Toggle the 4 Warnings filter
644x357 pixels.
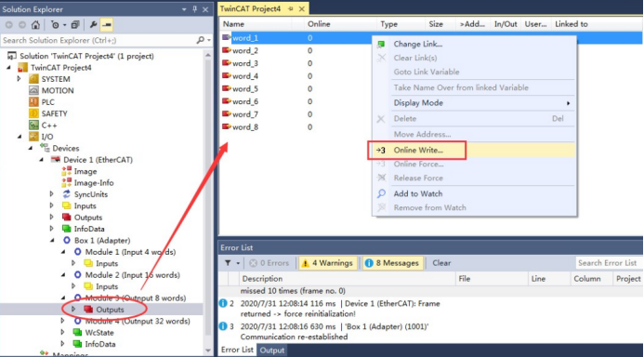327,263
